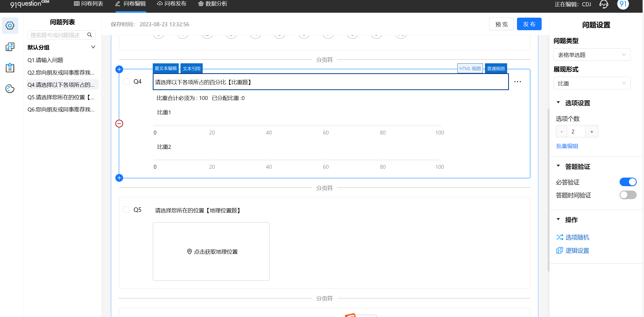Screen dimensions: 644x317
Task: Click the 预览 button
Action: (x=501, y=24)
